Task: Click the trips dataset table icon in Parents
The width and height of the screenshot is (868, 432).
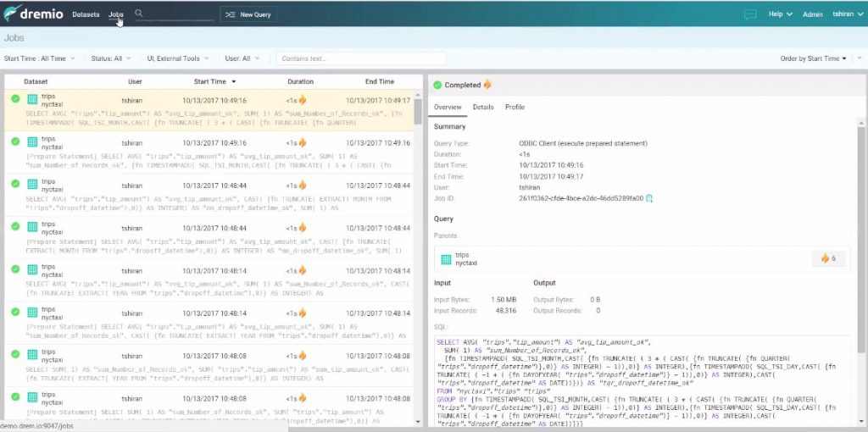Action: tap(447, 258)
